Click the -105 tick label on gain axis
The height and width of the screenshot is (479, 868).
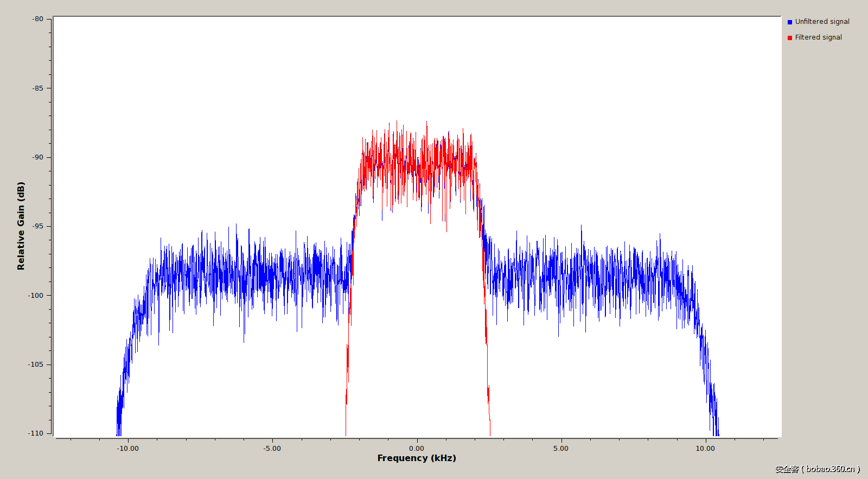36,365
